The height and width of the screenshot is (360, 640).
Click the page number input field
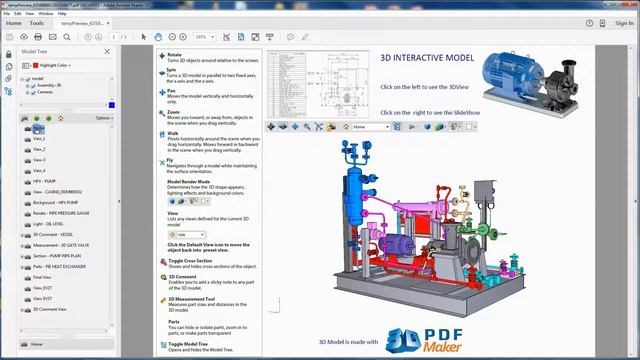(x=114, y=37)
